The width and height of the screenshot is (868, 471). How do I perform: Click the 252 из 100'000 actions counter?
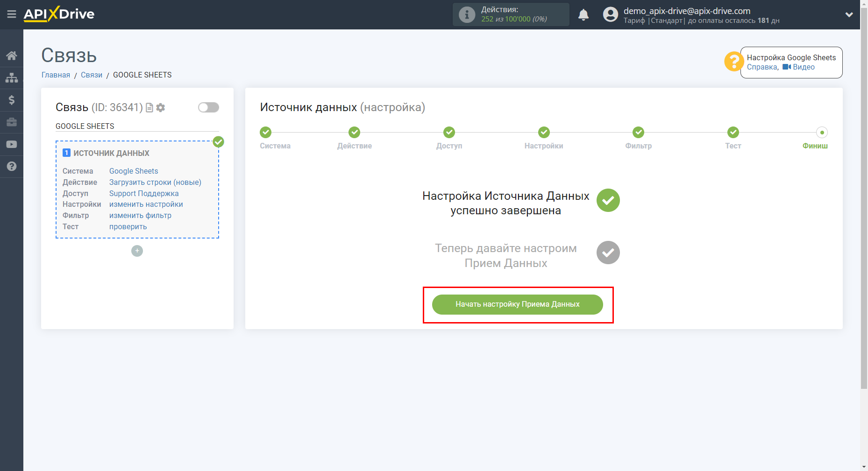(514, 19)
